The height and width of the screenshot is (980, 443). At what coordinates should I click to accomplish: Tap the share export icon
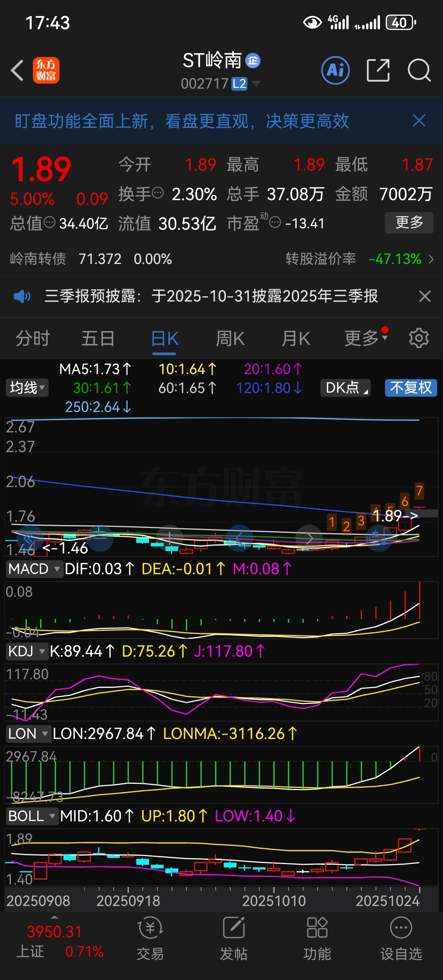coord(378,70)
